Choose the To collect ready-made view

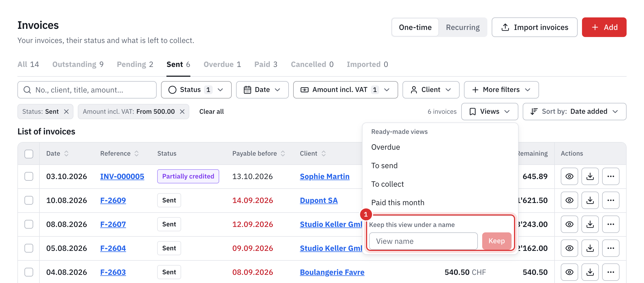click(387, 184)
